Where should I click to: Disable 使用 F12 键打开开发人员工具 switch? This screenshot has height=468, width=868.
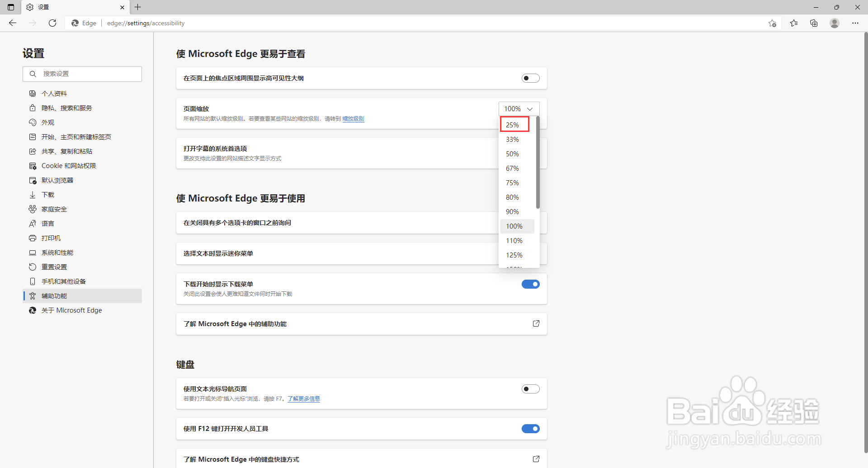click(531, 429)
